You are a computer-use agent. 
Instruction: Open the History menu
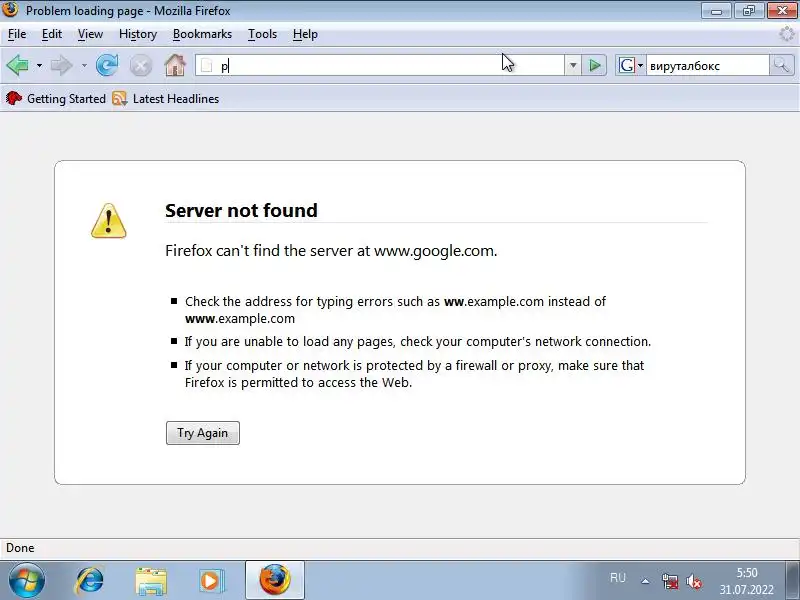[x=138, y=34]
